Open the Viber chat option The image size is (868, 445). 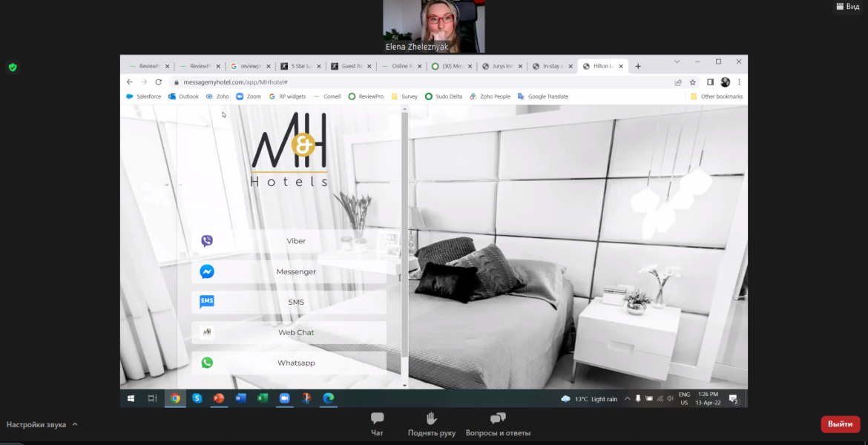[289, 241]
